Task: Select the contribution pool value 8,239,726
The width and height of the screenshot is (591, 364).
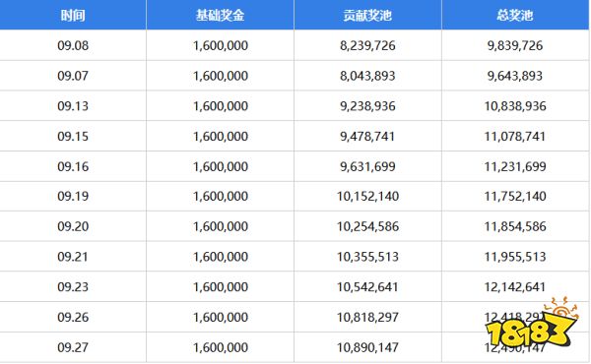Action: click(x=367, y=45)
